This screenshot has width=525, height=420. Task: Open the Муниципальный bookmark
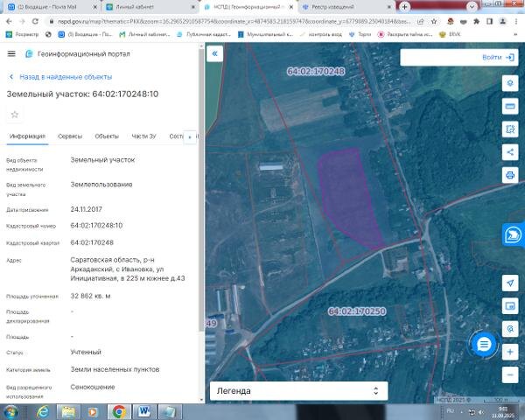[x=266, y=34]
